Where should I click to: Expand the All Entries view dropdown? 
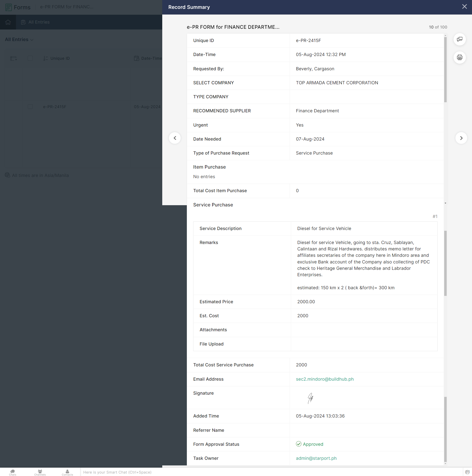click(x=19, y=39)
